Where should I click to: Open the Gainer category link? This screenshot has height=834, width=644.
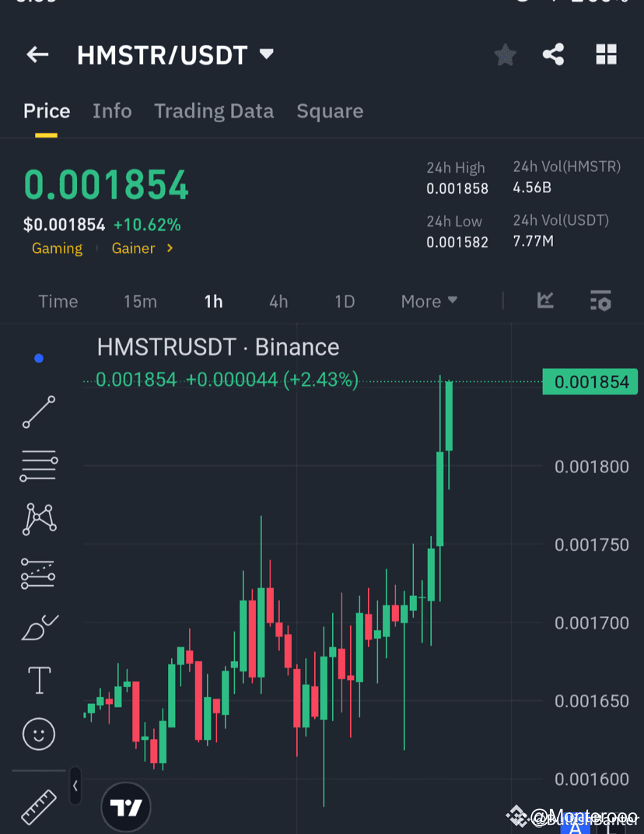133,248
